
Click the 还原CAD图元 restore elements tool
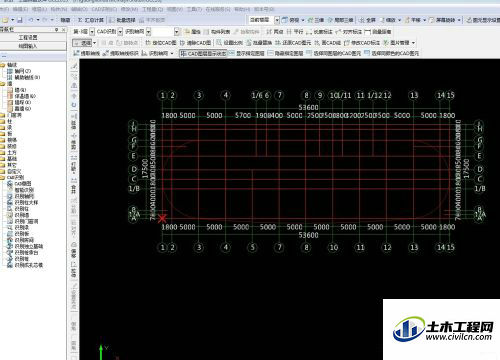(x=293, y=43)
